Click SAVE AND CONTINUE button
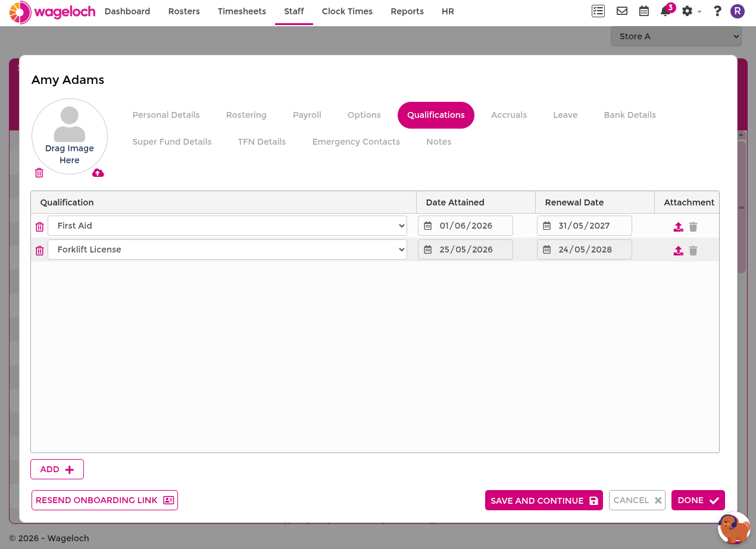This screenshot has height=549, width=756. point(544,500)
